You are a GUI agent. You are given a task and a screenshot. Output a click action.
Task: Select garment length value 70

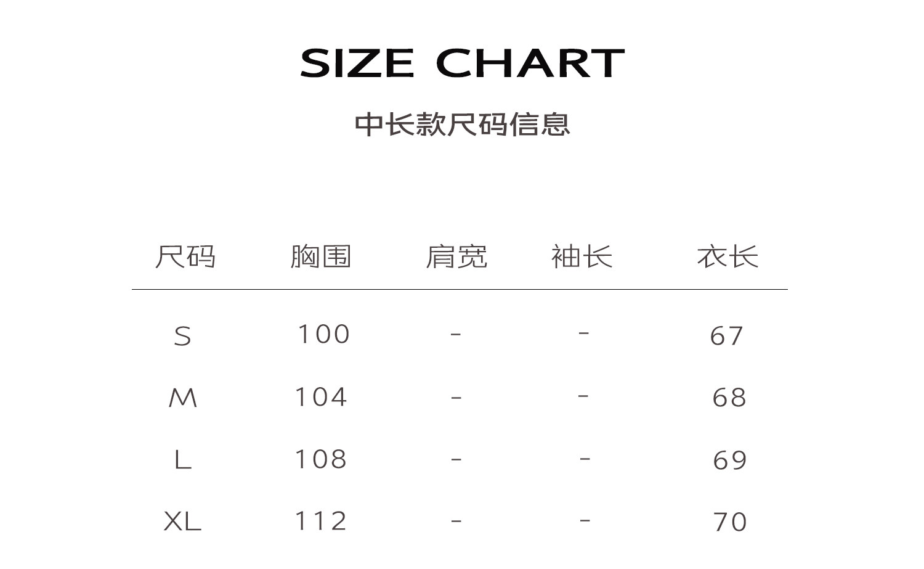[730, 522]
